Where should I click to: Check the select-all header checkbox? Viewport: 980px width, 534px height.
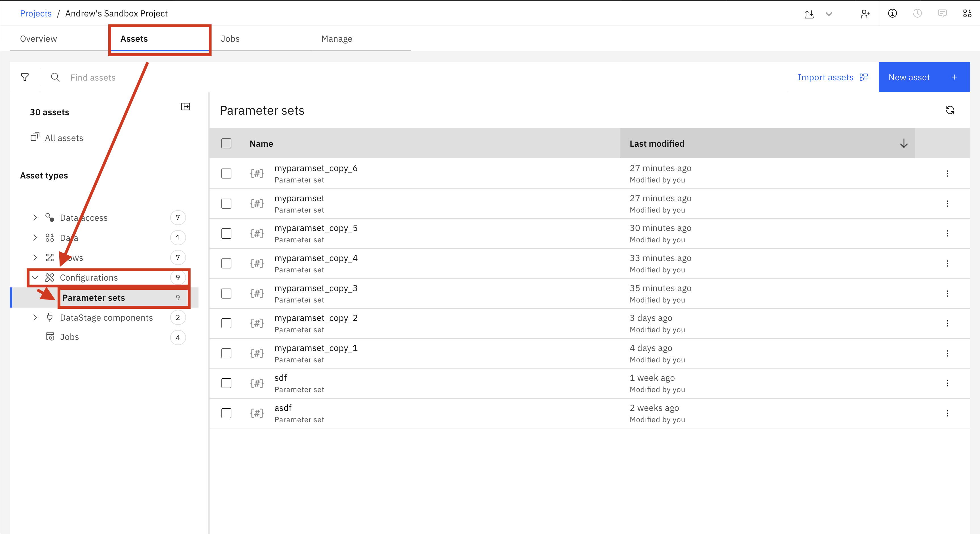click(226, 144)
